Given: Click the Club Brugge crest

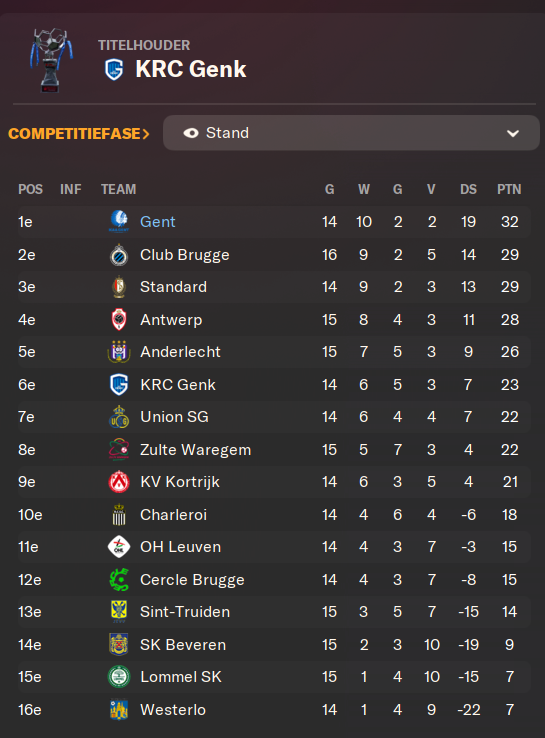Looking at the screenshot, I should click(x=119, y=255).
